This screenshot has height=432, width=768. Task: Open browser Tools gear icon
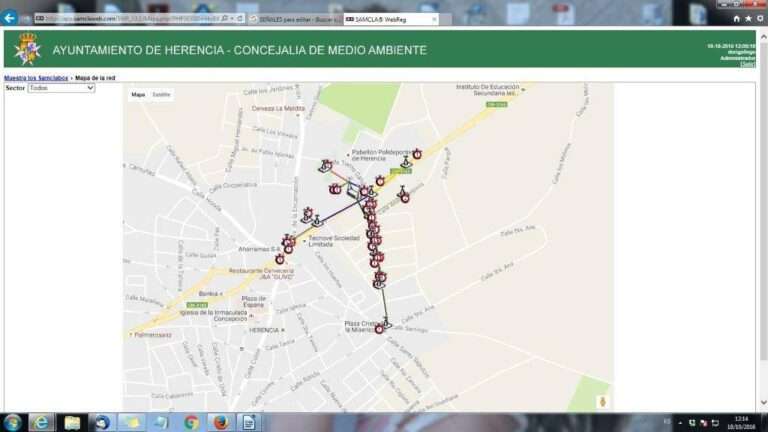pyautogui.click(x=760, y=19)
